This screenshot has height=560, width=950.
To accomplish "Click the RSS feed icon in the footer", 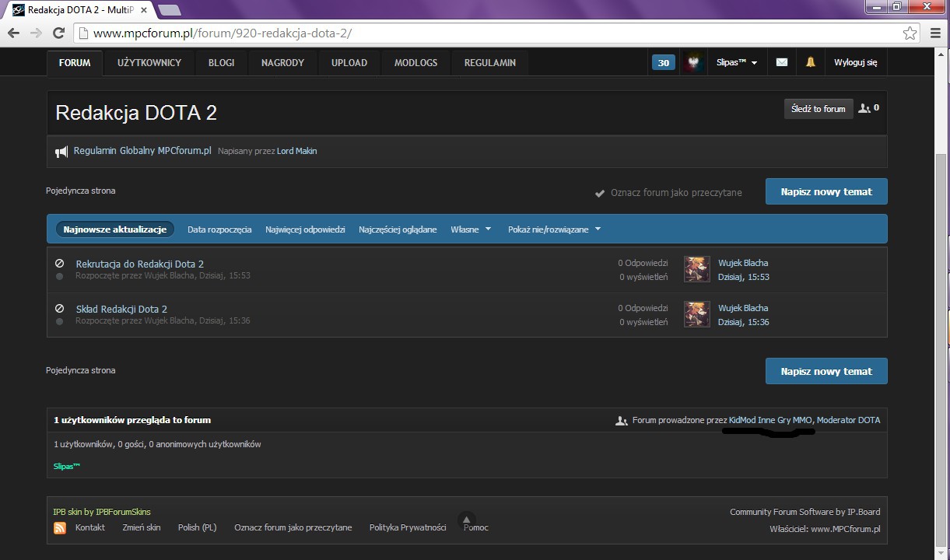I will pos(60,528).
